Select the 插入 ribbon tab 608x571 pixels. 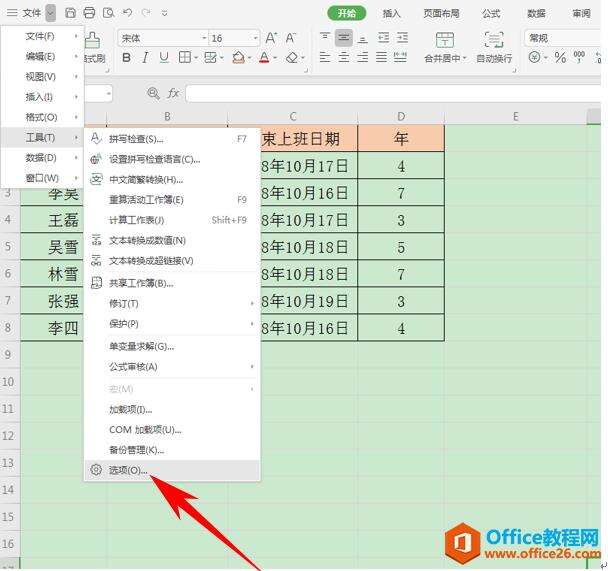[x=391, y=14]
